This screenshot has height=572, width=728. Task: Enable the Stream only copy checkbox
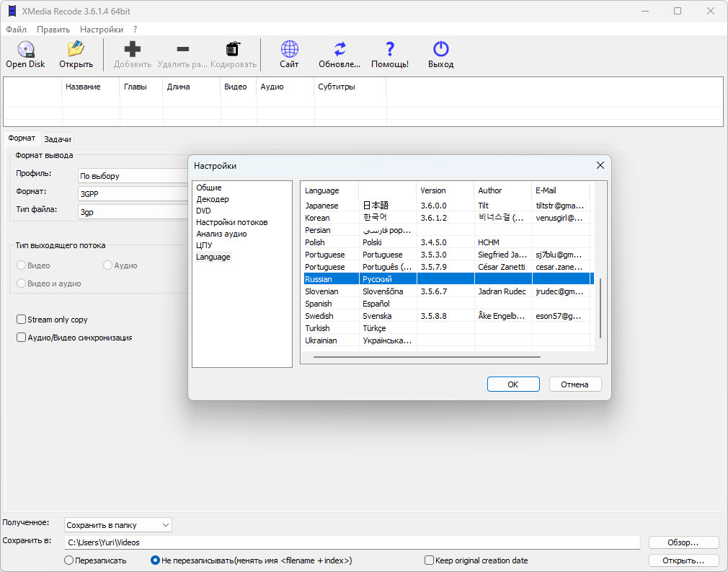coord(21,320)
